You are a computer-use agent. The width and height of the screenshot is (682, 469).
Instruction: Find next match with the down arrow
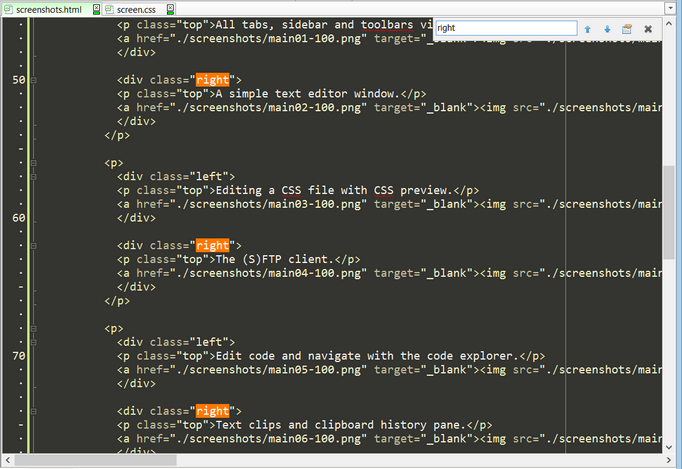pyautogui.click(x=607, y=29)
